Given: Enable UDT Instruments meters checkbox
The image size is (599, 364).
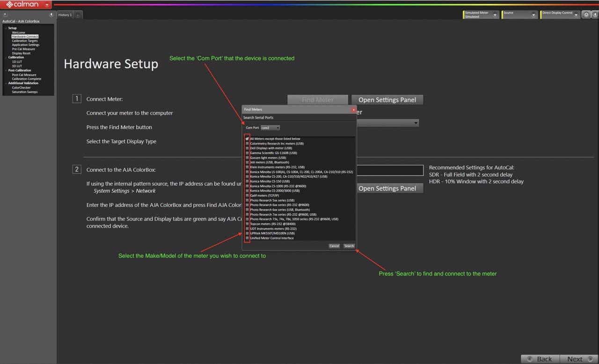Looking at the screenshot, I should pyautogui.click(x=247, y=228).
